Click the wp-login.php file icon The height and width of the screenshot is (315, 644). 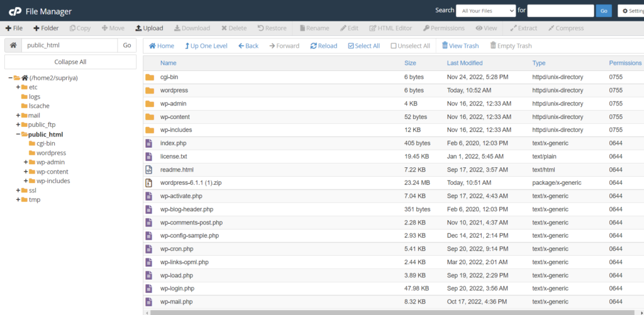[x=148, y=289]
